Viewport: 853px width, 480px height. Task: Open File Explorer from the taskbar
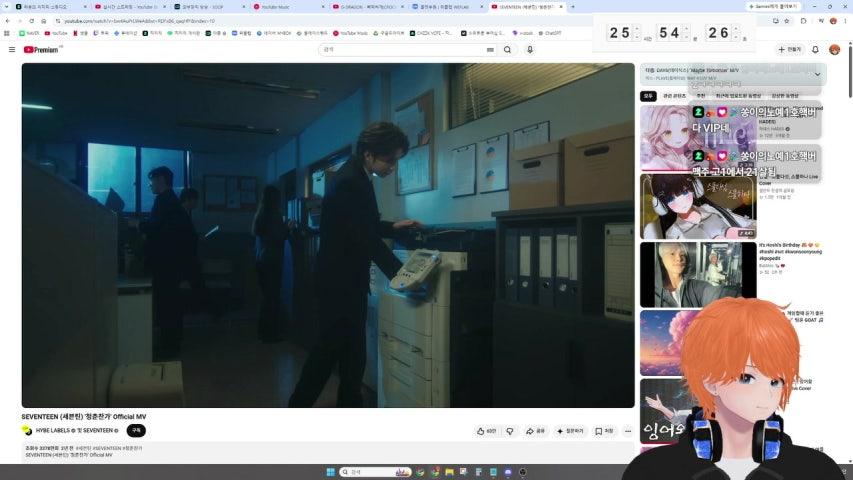click(449, 472)
